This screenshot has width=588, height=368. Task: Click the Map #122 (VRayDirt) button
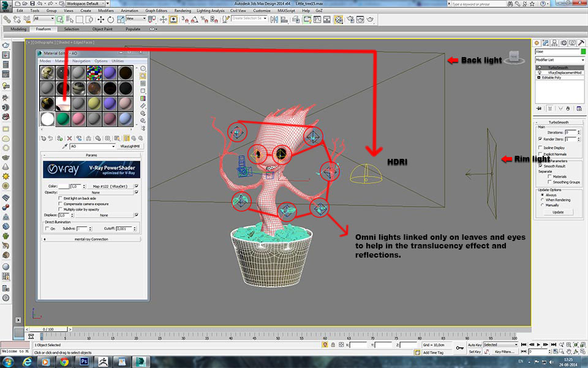(x=110, y=186)
